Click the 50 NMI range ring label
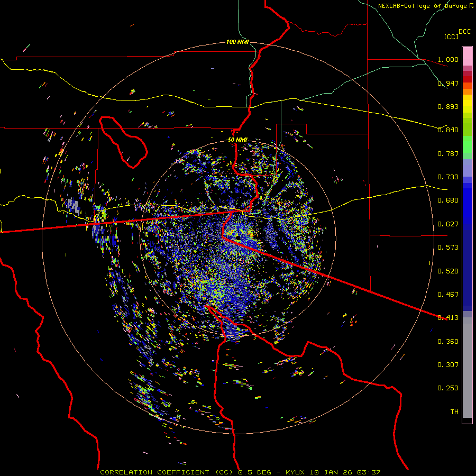Image resolution: width=476 pixels, height=476 pixels. [x=237, y=140]
